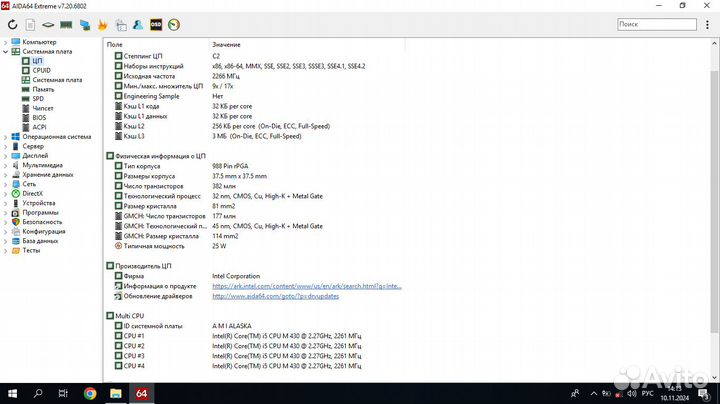
Task: Select BIOS in the tree
Action: (x=39, y=118)
